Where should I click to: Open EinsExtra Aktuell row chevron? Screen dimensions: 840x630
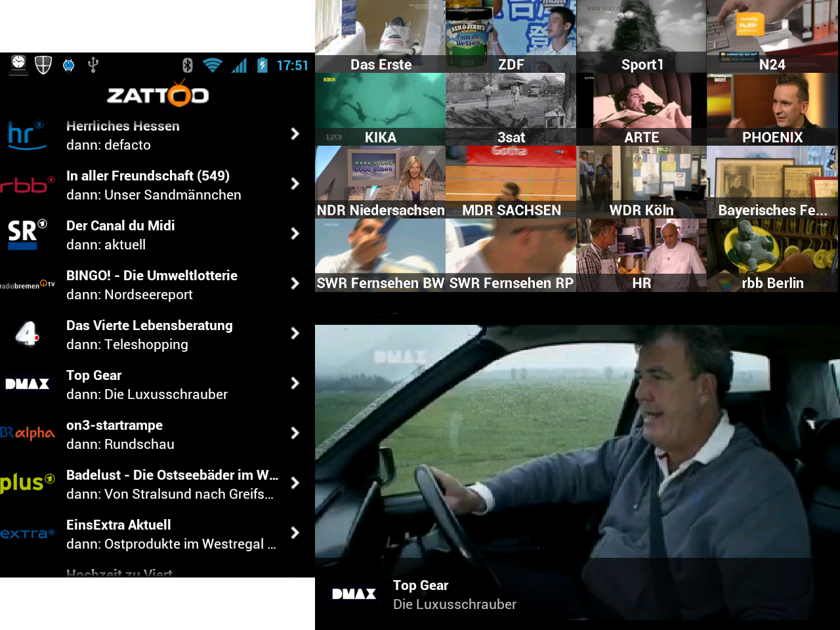pos(295,533)
